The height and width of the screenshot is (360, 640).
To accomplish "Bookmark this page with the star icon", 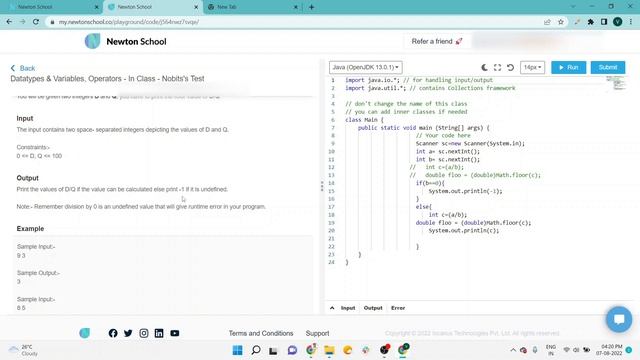I will tap(561, 22).
